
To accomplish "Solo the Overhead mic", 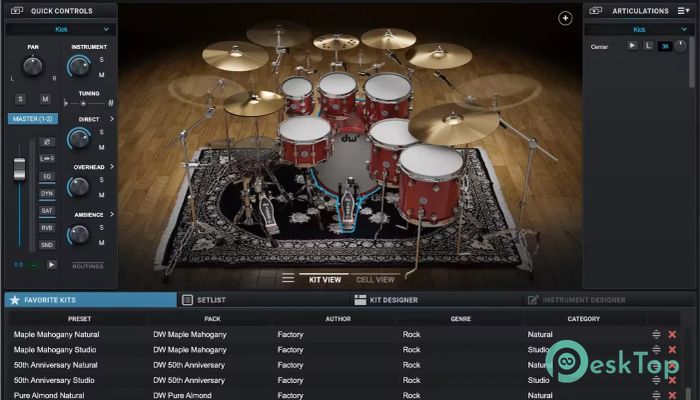I will 102,180.
